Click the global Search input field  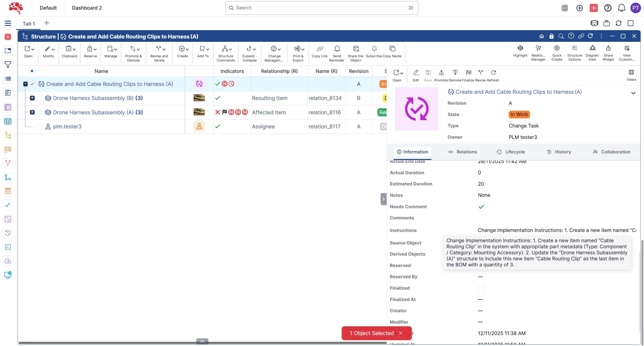(319, 8)
